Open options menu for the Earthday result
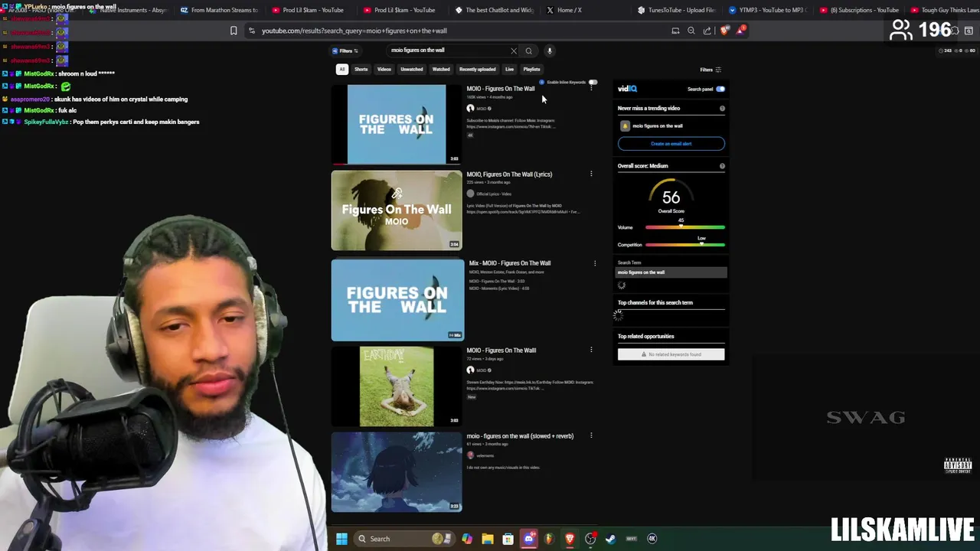Screen dimensions: 980x551 (591, 350)
